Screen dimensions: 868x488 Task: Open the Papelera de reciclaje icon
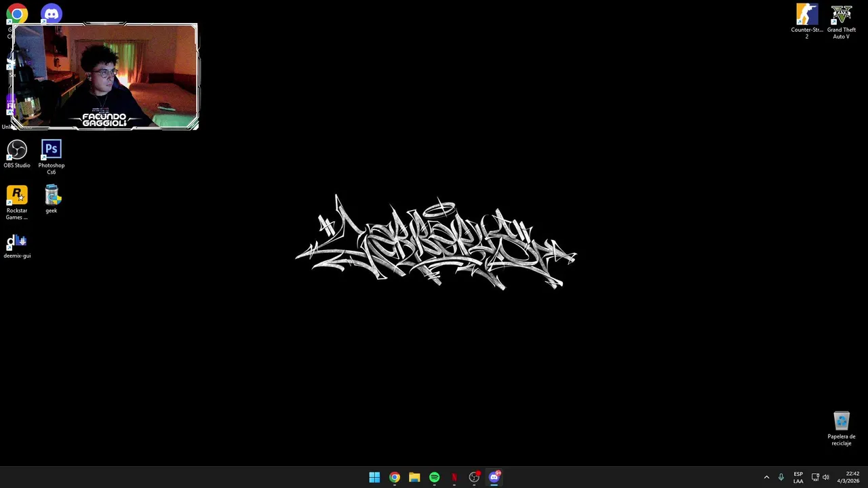click(842, 428)
